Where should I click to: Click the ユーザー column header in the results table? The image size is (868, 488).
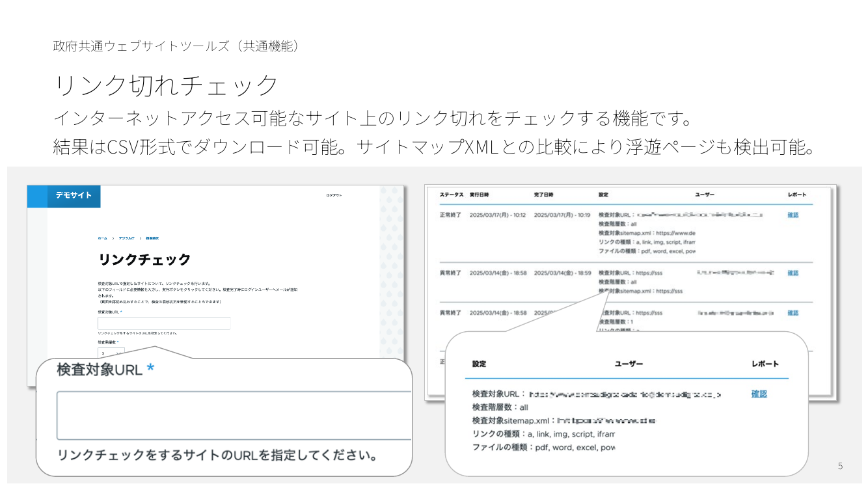pos(705,195)
